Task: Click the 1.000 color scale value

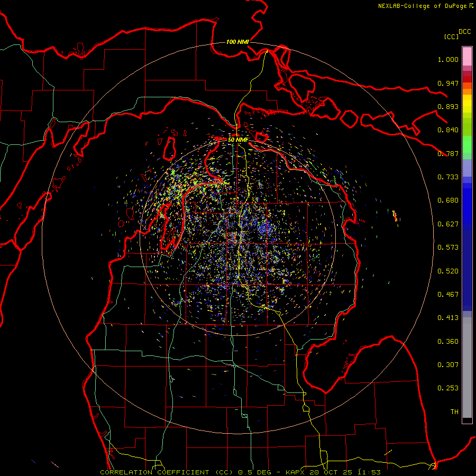Action: [448, 59]
